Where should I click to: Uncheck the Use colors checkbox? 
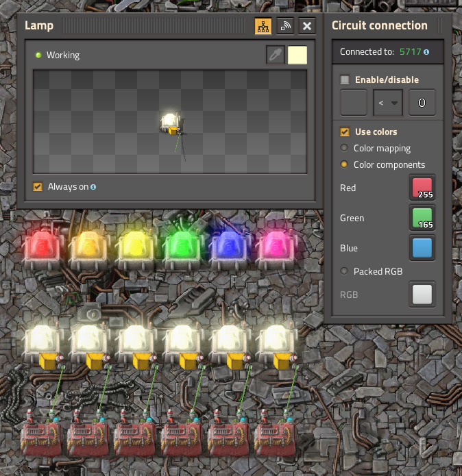345,131
